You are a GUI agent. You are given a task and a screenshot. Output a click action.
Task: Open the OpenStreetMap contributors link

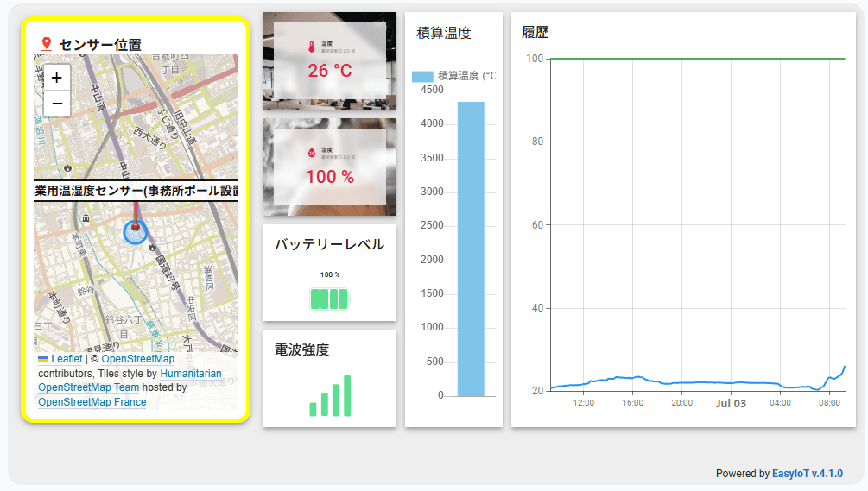(138, 359)
